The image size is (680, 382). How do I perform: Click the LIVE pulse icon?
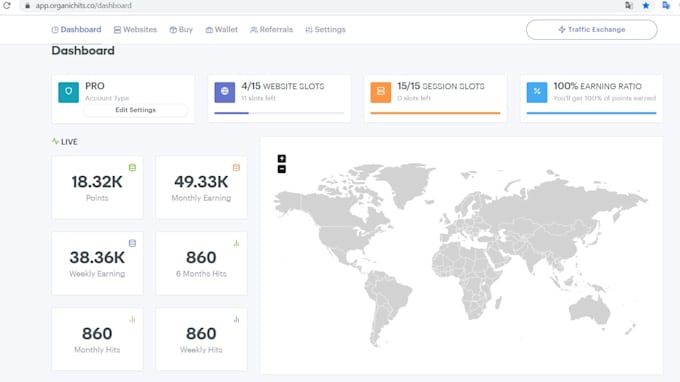point(55,141)
